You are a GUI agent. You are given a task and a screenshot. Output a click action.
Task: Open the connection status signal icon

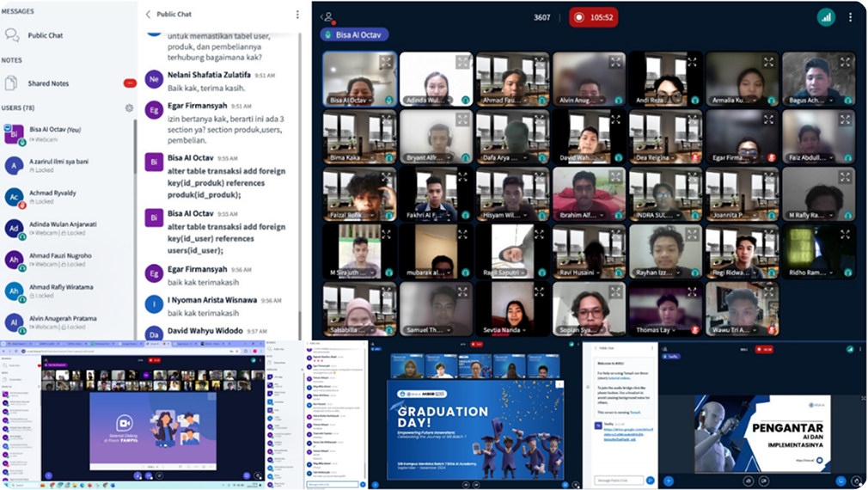tap(826, 16)
